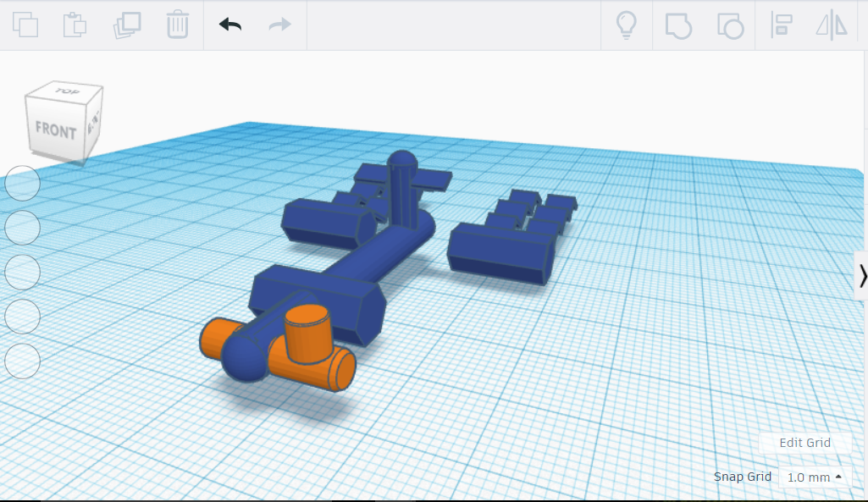Click the fourth circular view control button

pyautogui.click(x=23, y=317)
